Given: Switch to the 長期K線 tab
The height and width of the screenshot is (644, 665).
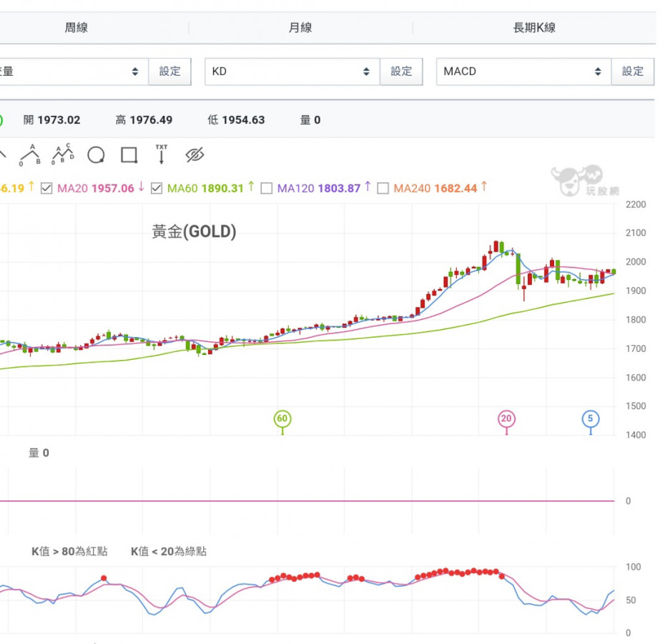Looking at the screenshot, I should [x=534, y=28].
